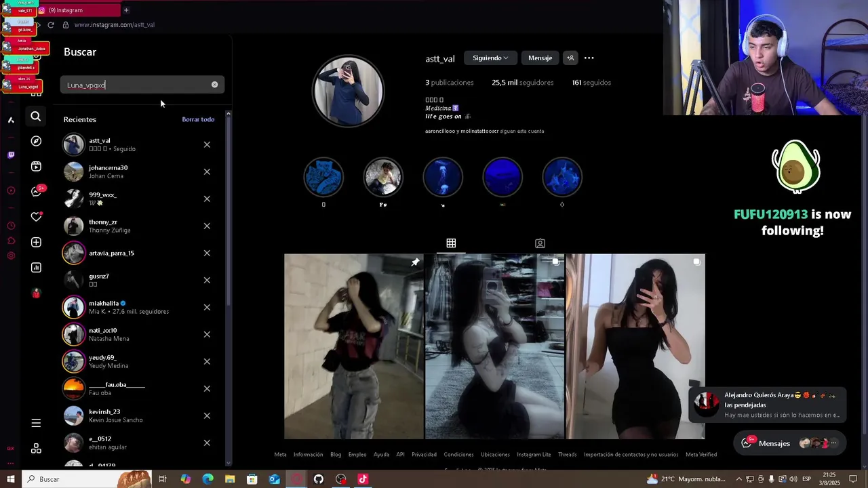Open File Explorer from the taskbar
The image size is (868, 488).
(x=230, y=479)
